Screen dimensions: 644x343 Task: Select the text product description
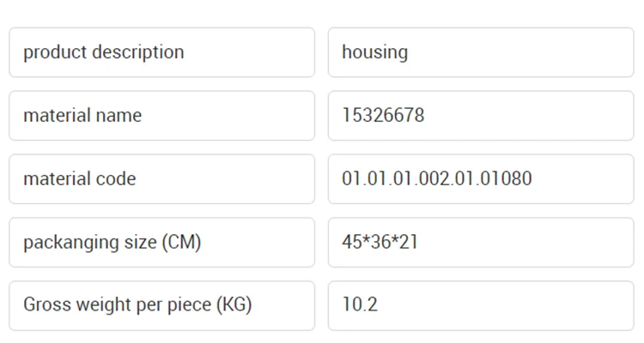tap(103, 52)
